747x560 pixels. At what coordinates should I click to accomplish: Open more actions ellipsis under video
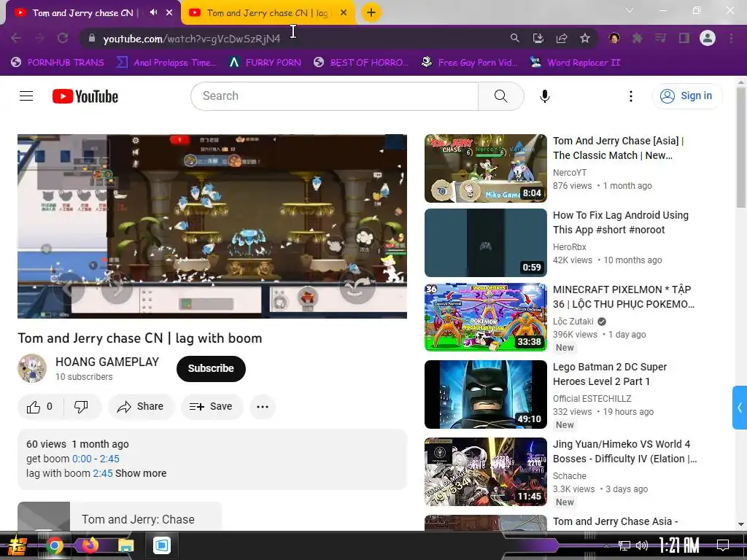263,407
